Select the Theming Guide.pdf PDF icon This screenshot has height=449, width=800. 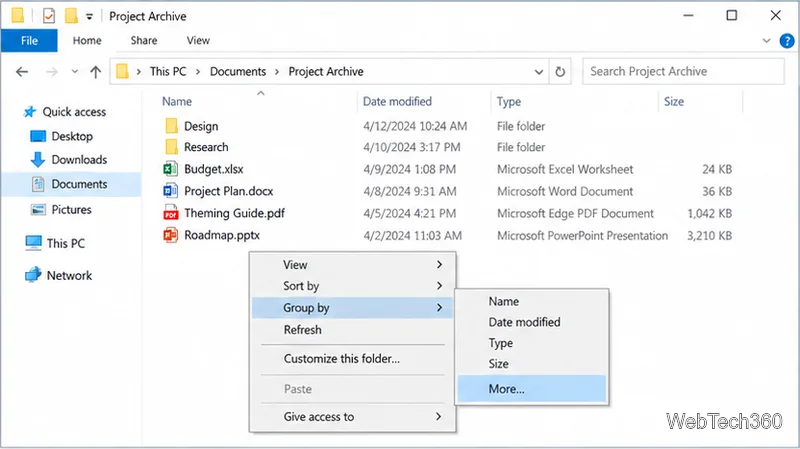(x=170, y=213)
